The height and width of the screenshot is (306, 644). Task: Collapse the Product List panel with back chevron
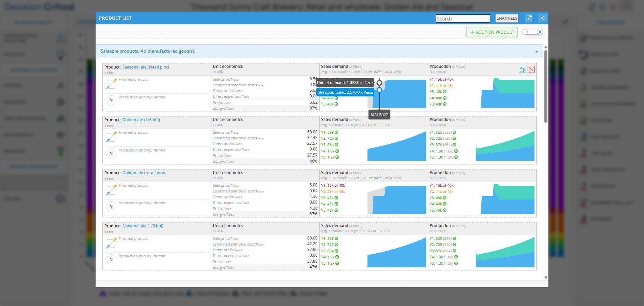(542, 18)
